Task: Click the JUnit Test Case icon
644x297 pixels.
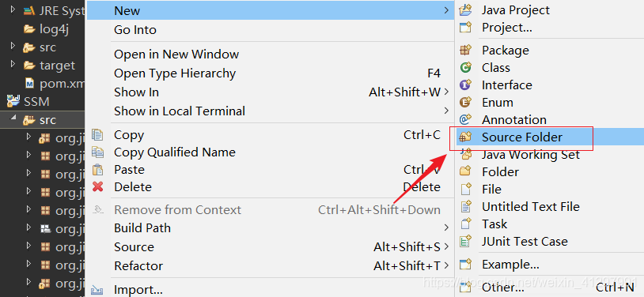Action: click(465, 242)
